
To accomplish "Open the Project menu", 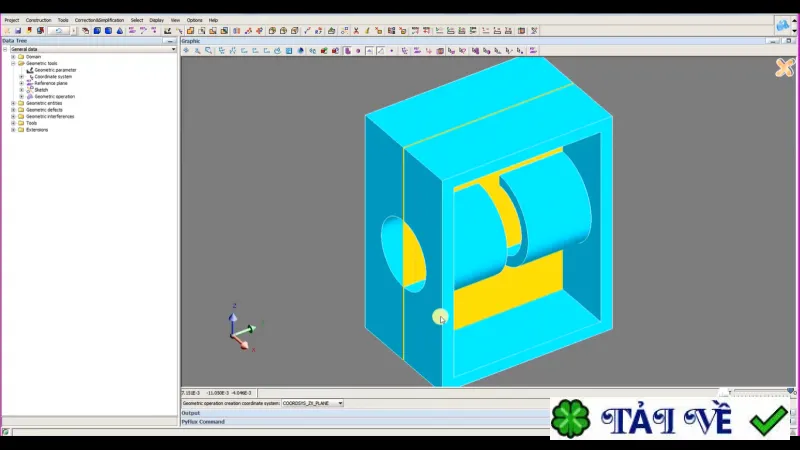I will point(12,20).
